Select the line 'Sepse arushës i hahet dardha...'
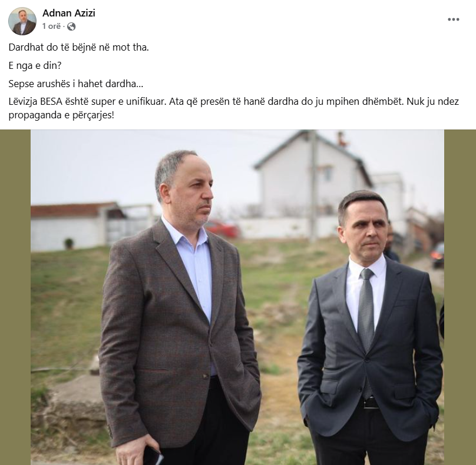This screenshot has height=465, width=476. [x=75, y=84]
